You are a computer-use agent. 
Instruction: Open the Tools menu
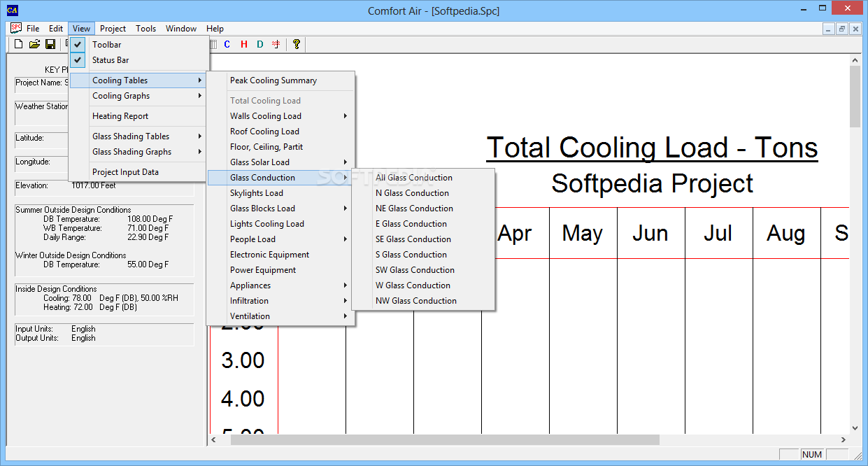pos(145,29)
